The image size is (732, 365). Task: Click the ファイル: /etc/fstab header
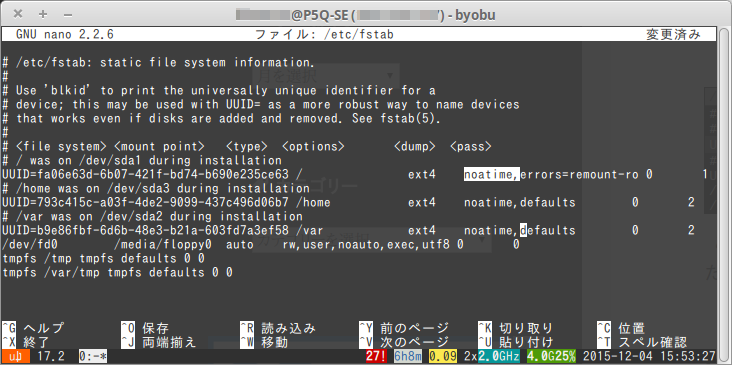coord(325,35)
